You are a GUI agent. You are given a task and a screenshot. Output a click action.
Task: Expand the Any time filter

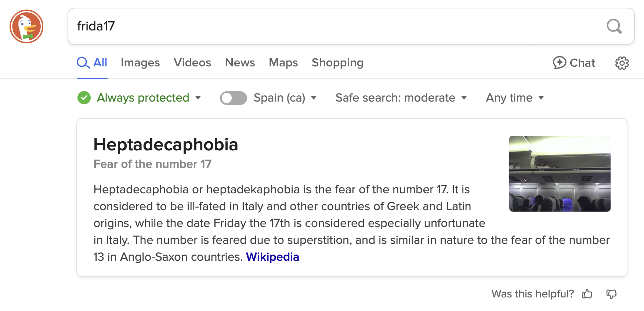514,98
